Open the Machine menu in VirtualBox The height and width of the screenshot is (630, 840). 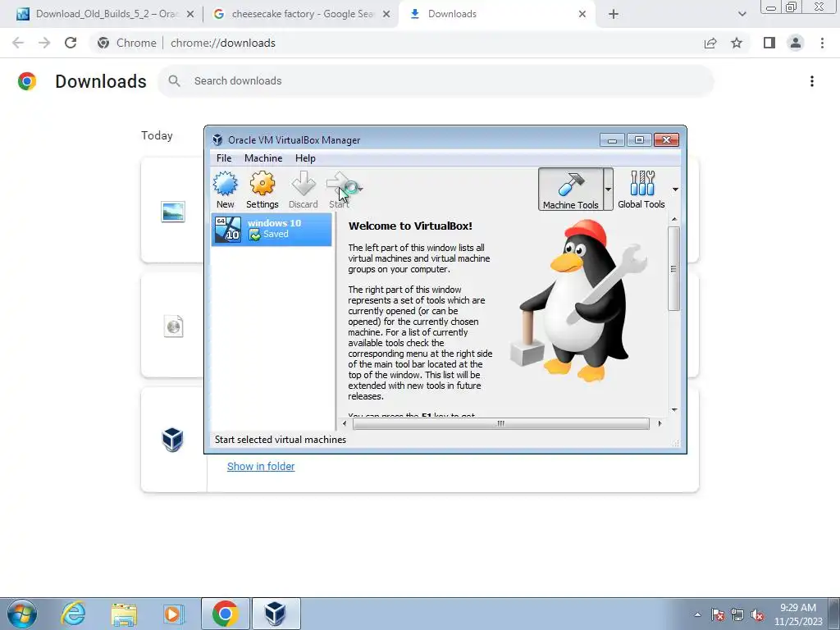coord(263,158)
